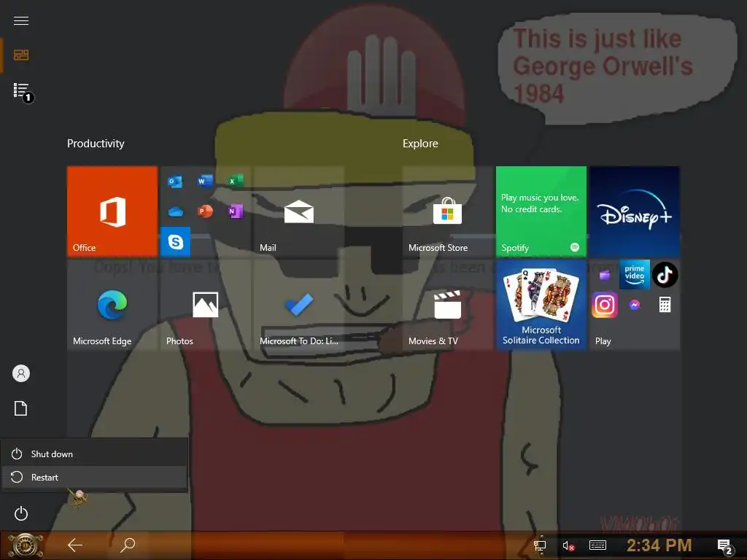Image resolution: width=747 pixels, height=560 pixels.
Task: Open the user account icon
Action: coord(21,373)
